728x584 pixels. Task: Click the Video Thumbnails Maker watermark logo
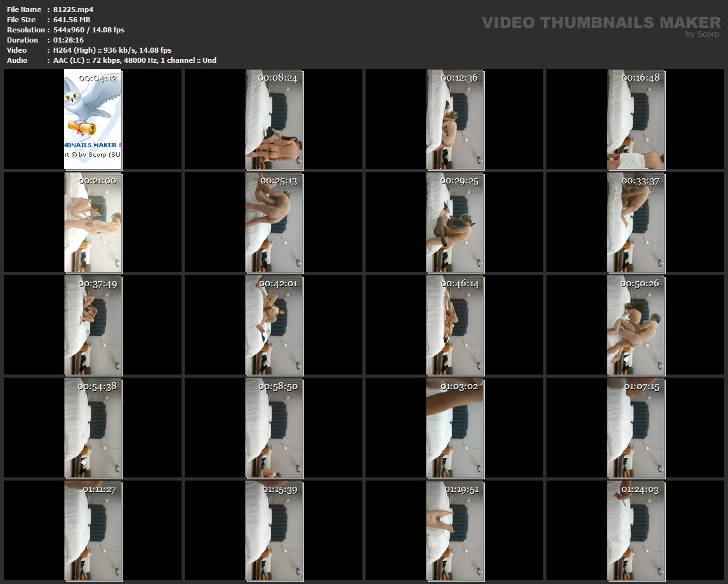600,23
